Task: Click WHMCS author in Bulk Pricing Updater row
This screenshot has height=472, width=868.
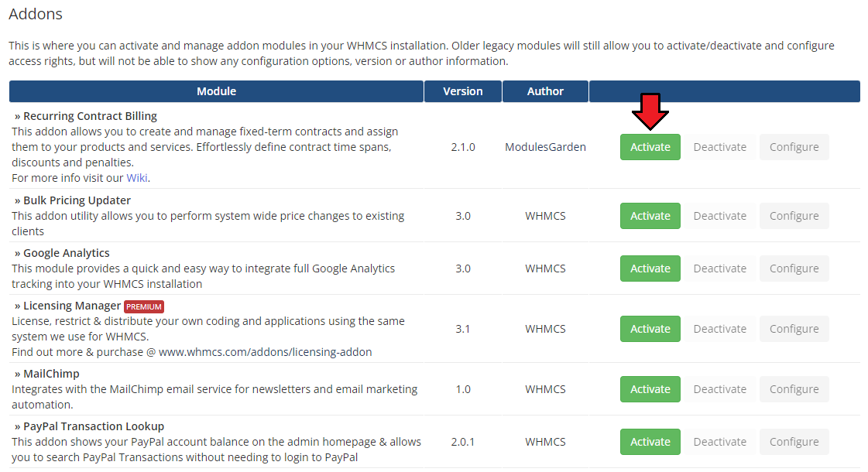Action: pyautogui.click(x=545, y=216)
